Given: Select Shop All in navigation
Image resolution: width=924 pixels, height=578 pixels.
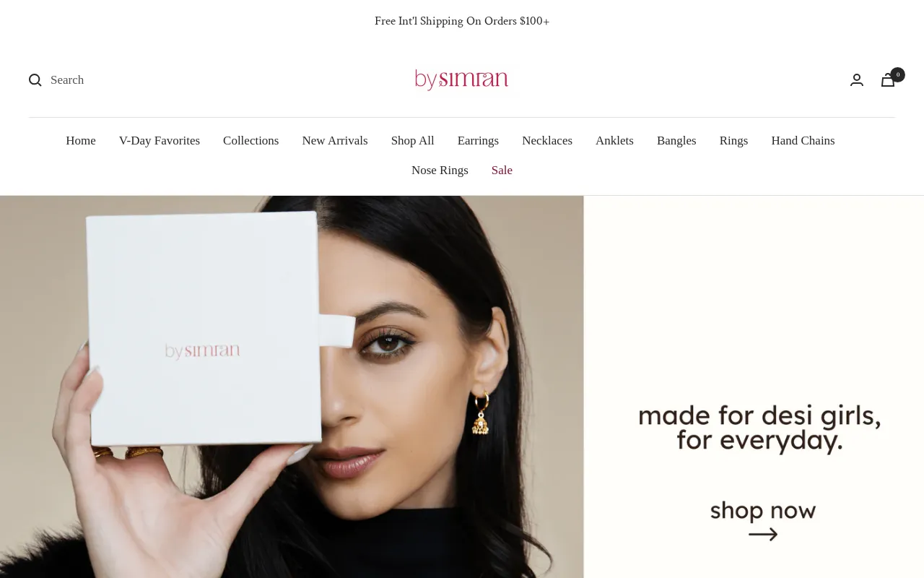Looking at the screenshot, I should (413, 141).
